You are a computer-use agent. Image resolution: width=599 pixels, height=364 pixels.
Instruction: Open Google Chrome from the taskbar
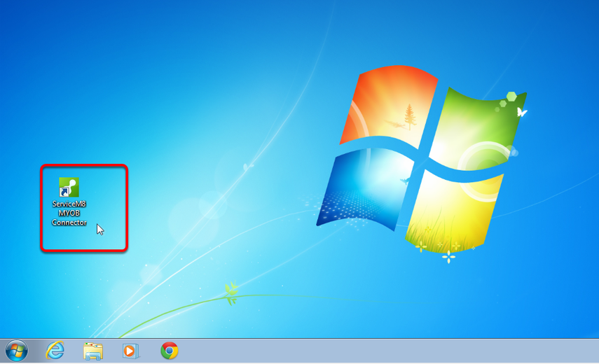click(170, 351)
